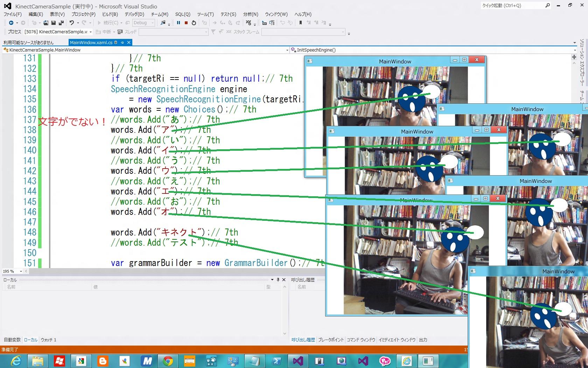Open the ファイル(F) menu
The width and height of the screenshot is (588, 368).
[x=13, y=14]
